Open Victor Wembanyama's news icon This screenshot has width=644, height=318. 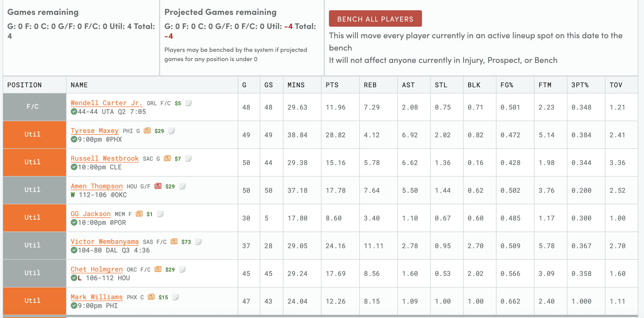pos(174,242)
